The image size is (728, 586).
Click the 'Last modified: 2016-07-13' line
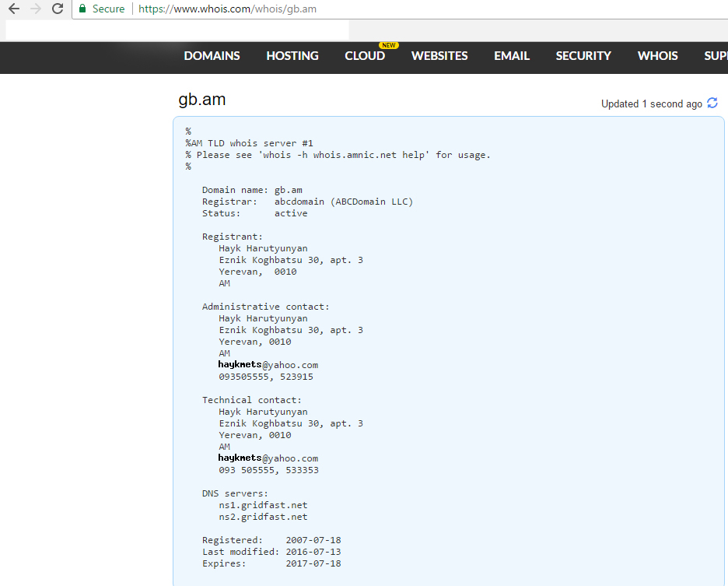click(271, 552)
